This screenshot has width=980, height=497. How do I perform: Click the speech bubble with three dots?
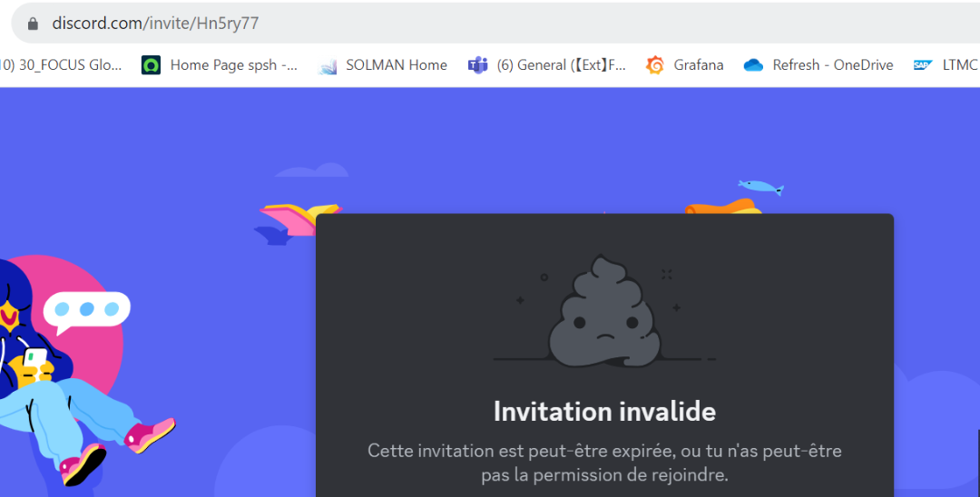(x=87, y=309)
